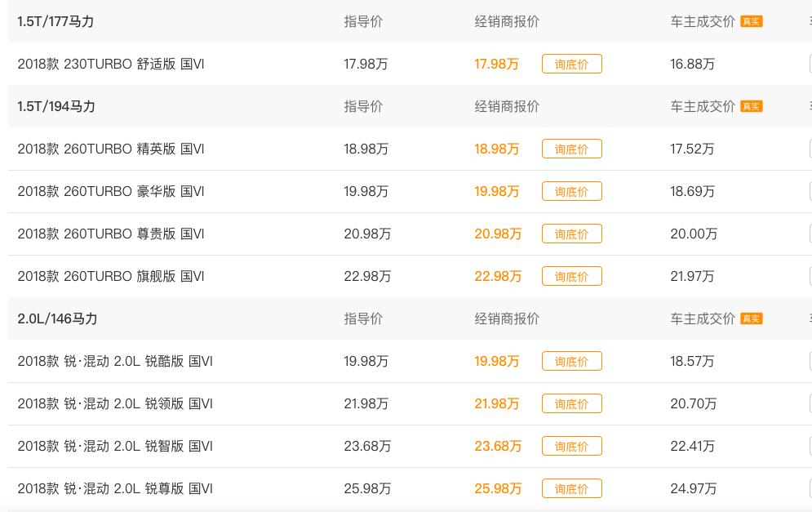Click the orange 20.98万 dealer price
812x512 pixels.
tap(498, 234)
